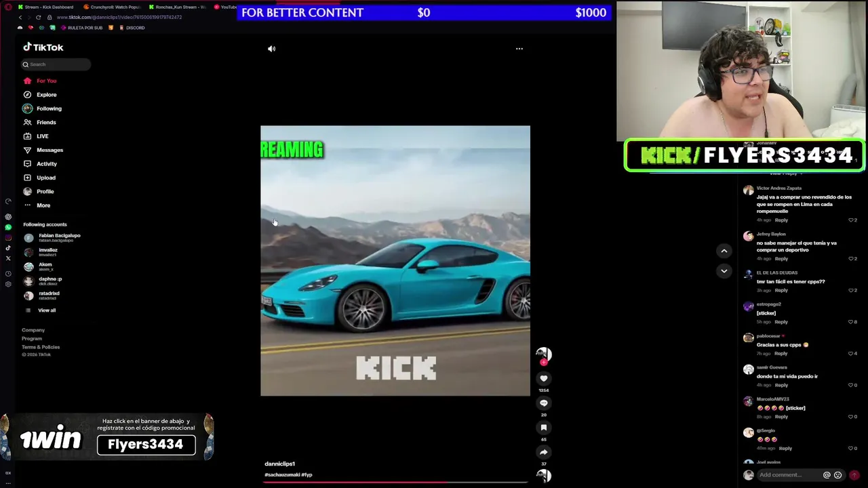Viewport: 868px width, 488px height.
Task: Reload the page in the browser
Action: click(38, 17)
